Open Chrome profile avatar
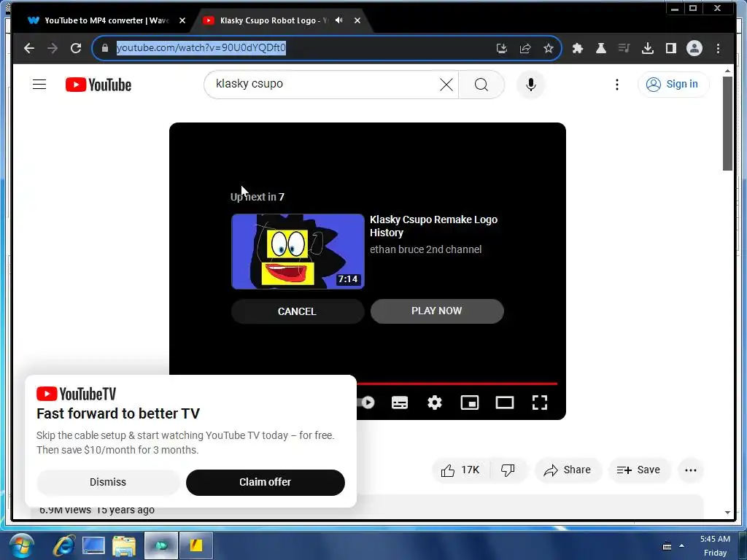The height and width of the screenshot is (560, 747). click(x=694, y=48)
